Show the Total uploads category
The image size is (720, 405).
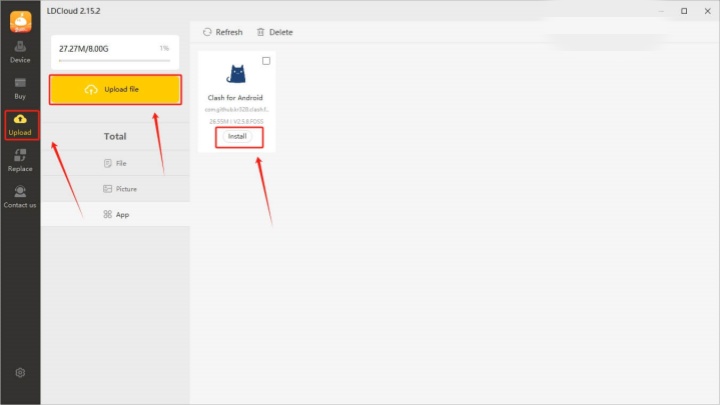[115, 136]
